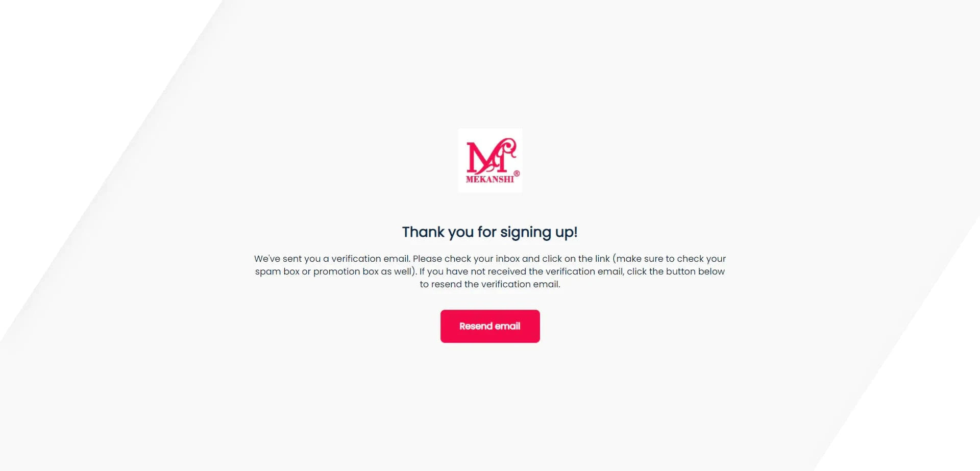The image size is (980, 471).
Task: Click the empty gray area below the button
Action: pyautogui.click(x=490, y=408)
